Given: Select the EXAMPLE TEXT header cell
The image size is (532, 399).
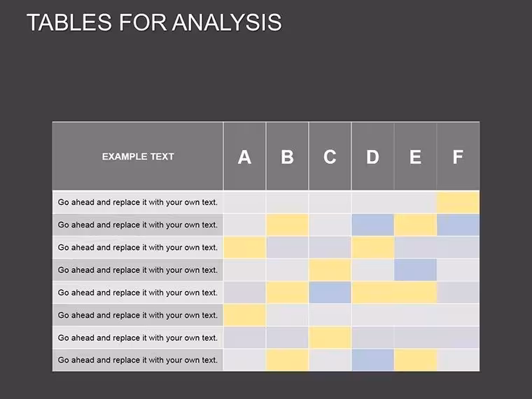Looking at the screenshot, I should (138, 156).
